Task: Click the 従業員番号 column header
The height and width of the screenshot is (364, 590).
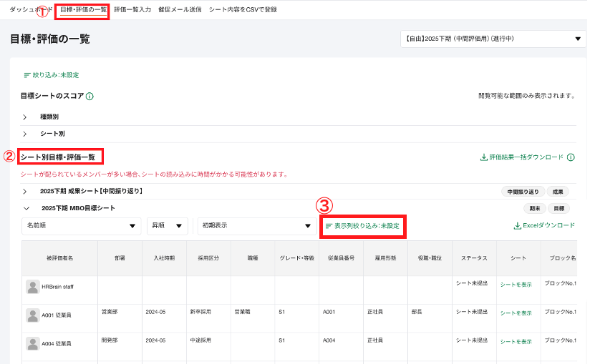Action: coord(342,258)
